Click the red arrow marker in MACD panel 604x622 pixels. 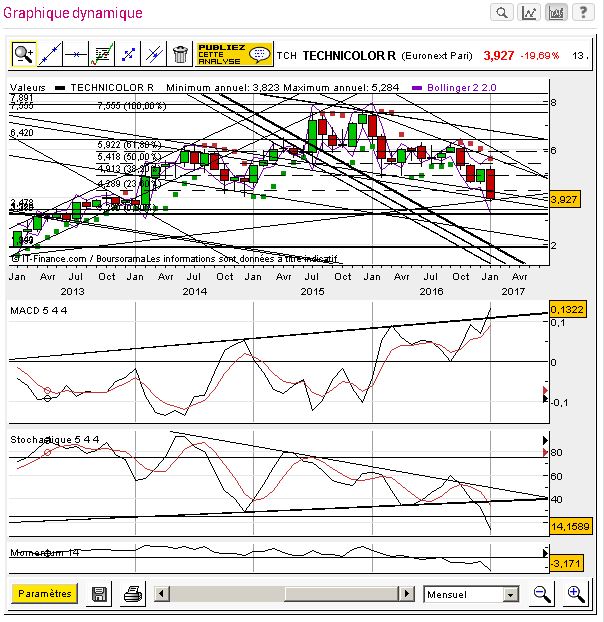point(545,391)
